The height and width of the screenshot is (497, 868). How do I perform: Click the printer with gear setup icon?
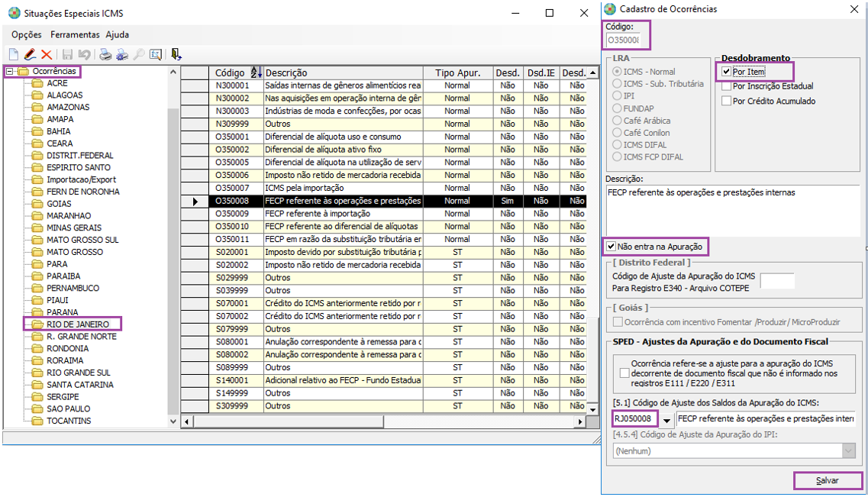(122, 54)
